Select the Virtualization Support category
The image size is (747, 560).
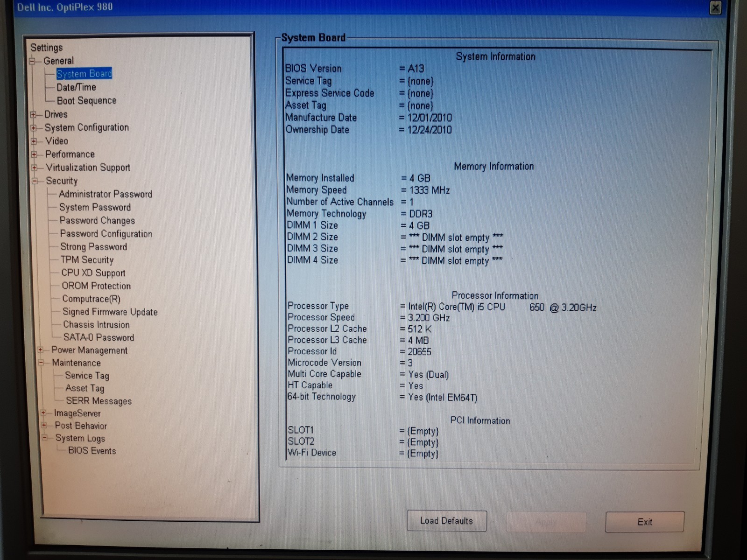click(x=88, y=168)
